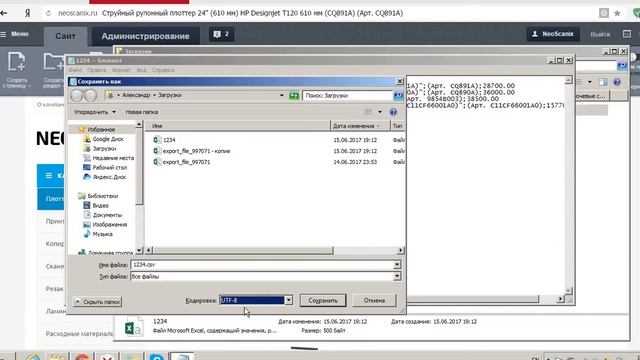Switch to Сайт tab
Viewport: 640px width, 360px height.
pos(65,36)
